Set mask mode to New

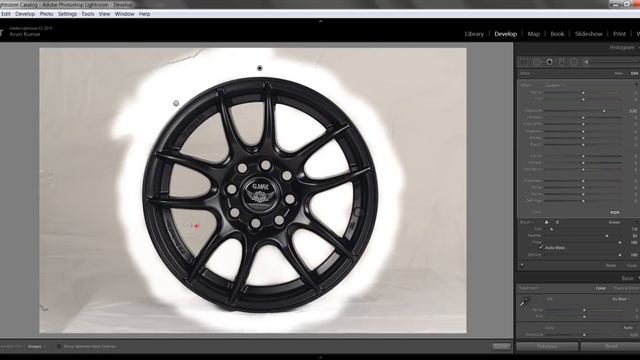click(618, 73)
